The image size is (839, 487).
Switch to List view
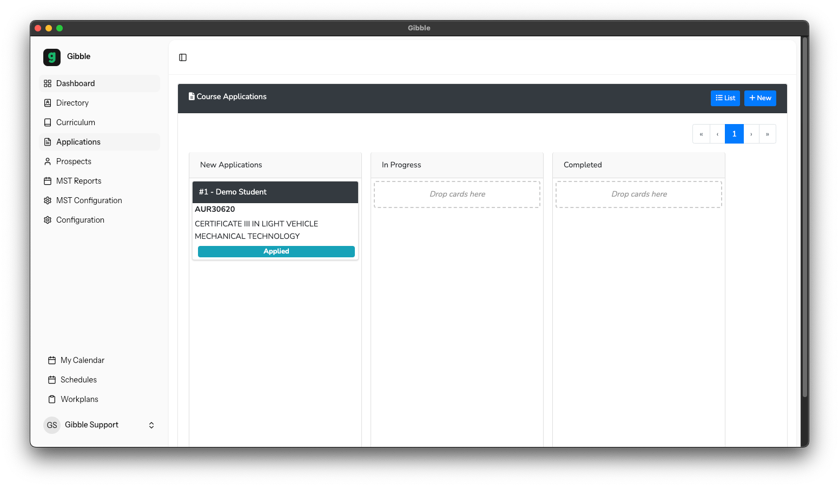point(725,98)
